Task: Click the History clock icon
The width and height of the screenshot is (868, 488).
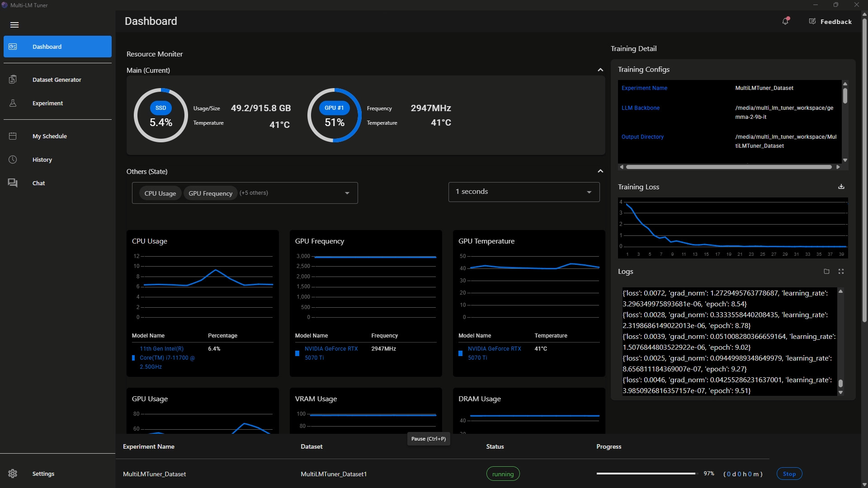Action: click(x=13, y=160)
